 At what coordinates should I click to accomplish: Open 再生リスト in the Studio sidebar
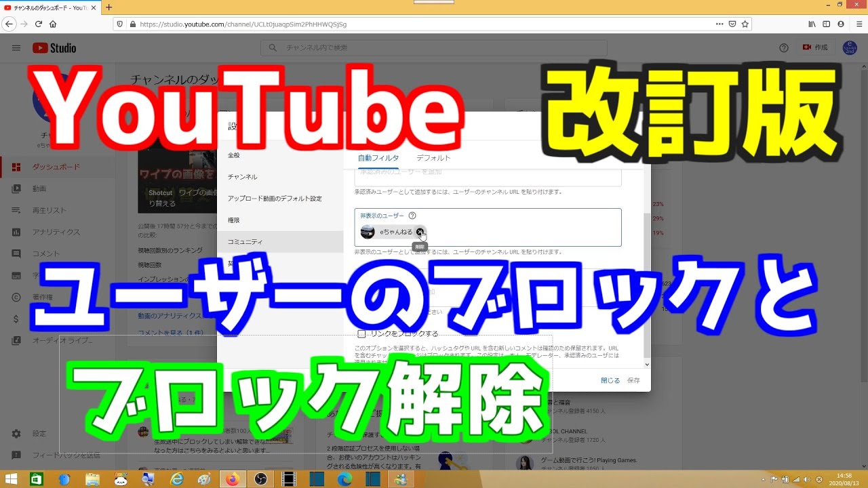57,210
